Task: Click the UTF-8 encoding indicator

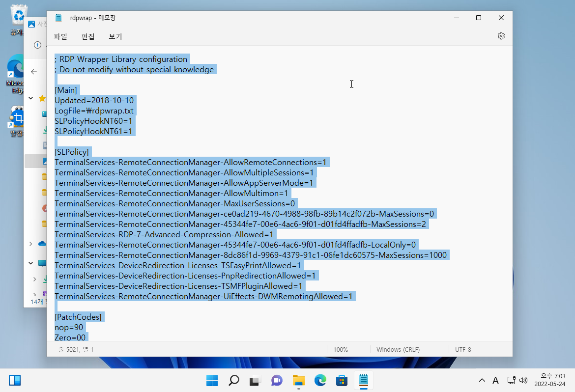Action: point(463,349)
